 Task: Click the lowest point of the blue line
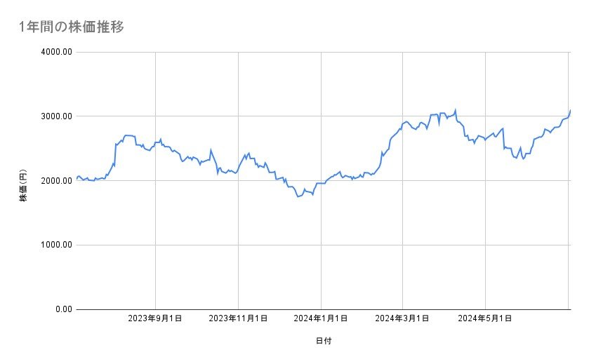298,196
